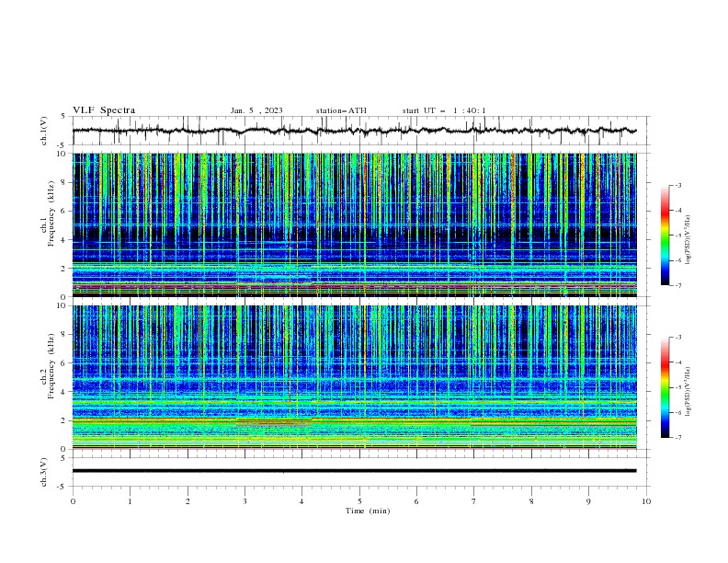
Task: Select the "start UT = 1:40:1" text
Action: [x=444, y=110]
